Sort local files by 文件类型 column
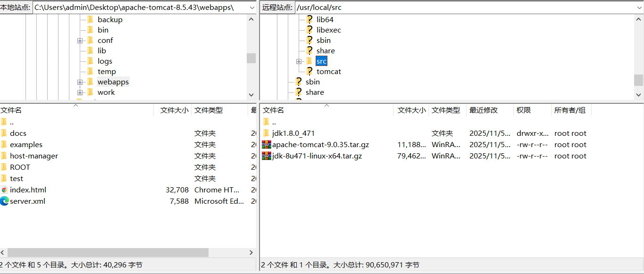 click(x=219, y=110)
